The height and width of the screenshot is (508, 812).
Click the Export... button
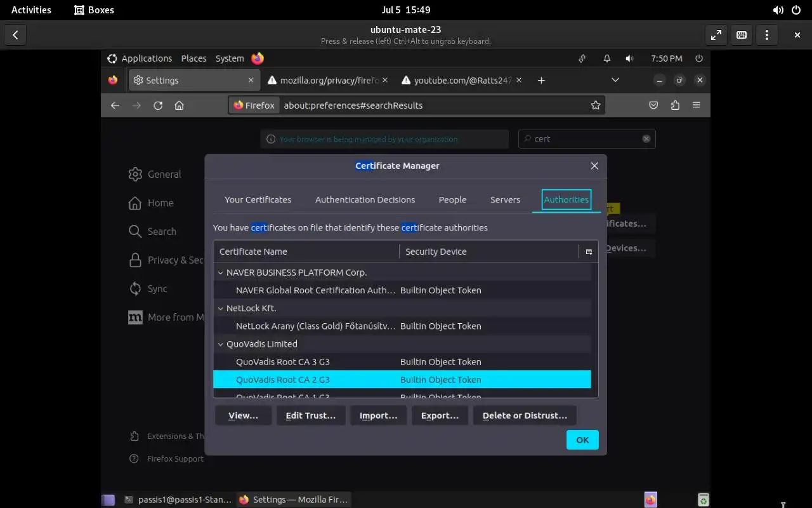point(440,416)
